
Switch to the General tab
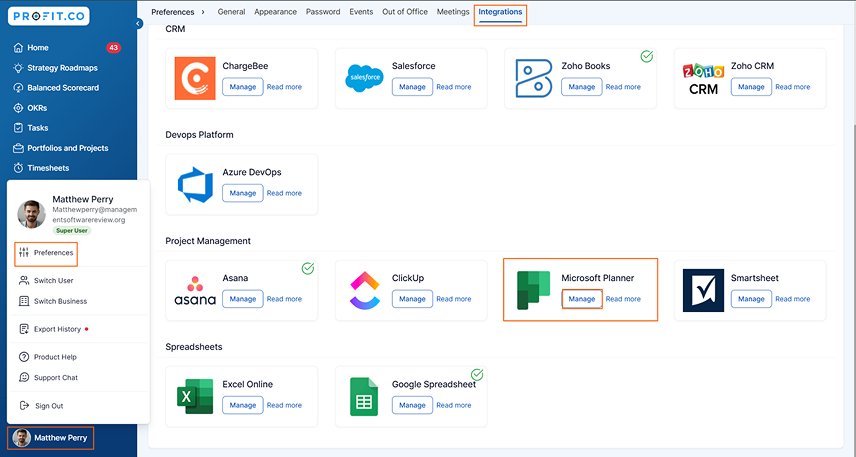point(231,11)
